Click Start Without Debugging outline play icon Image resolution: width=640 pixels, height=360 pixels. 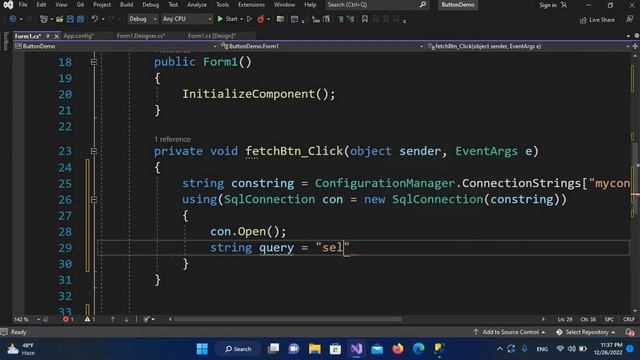pos(249,19)
